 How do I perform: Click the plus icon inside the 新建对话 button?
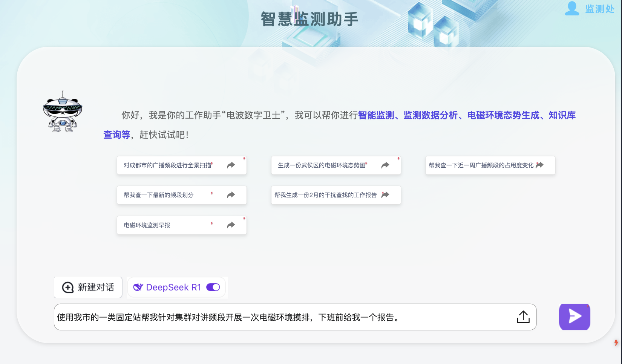[x=67, y=287]
